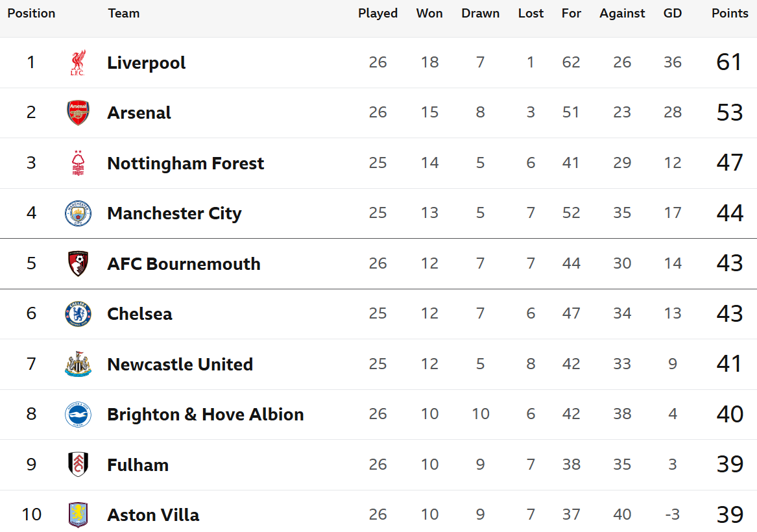Click the Aston Villa crest
Screen dimensions: 757x532
pos(78,514)
